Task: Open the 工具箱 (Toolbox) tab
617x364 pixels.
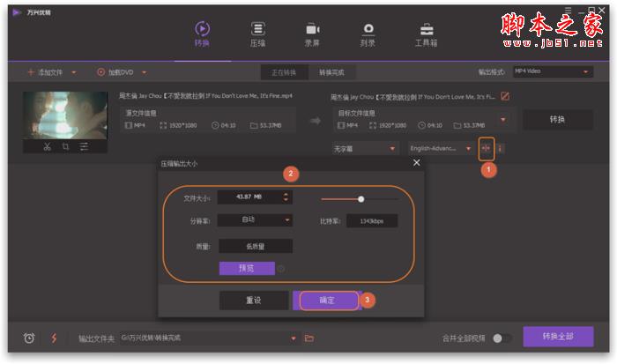Action: click(426, 34)
